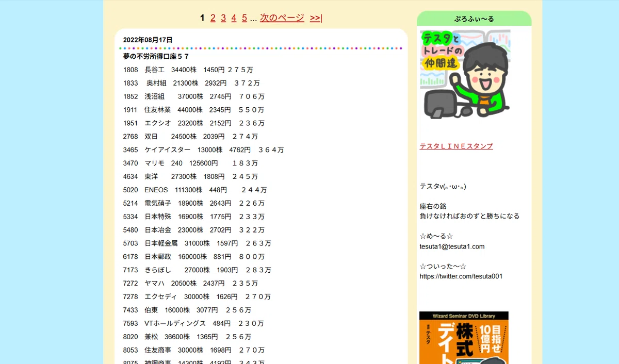Image resolution: width=619 pixels, height=364 pixels.
Task: Select the row for 7433 伯東
Action: point(187,311)
